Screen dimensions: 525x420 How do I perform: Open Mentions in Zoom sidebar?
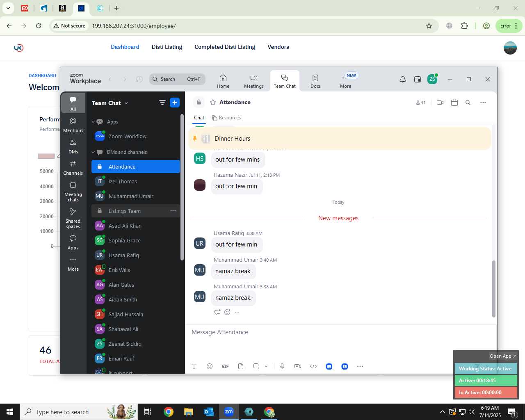pos(73,125)
